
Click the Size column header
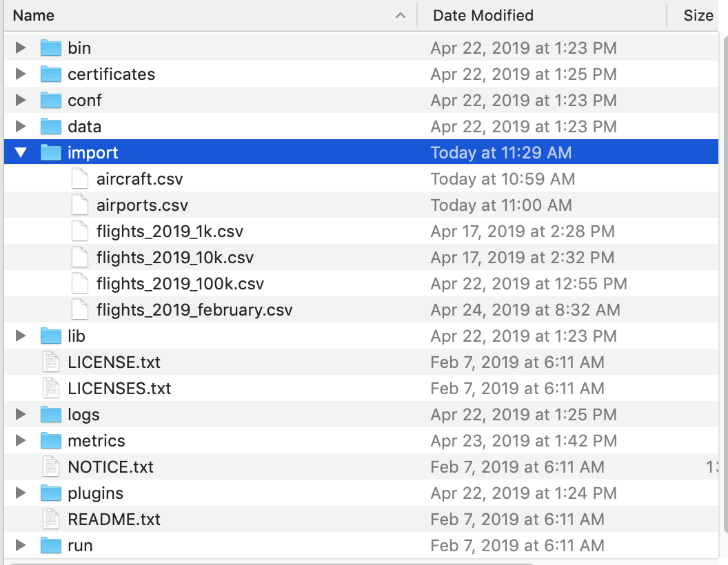click(698, 15)
